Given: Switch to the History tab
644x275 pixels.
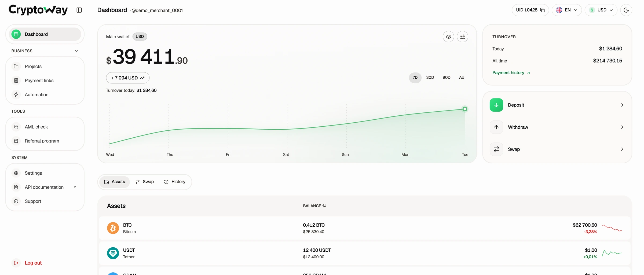Looking at the screenshot, I should [175, 182].
